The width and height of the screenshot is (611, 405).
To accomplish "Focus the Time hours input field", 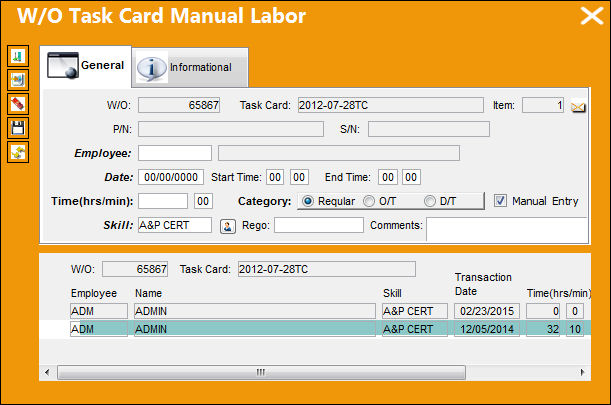I will click(x=163, y=202).
